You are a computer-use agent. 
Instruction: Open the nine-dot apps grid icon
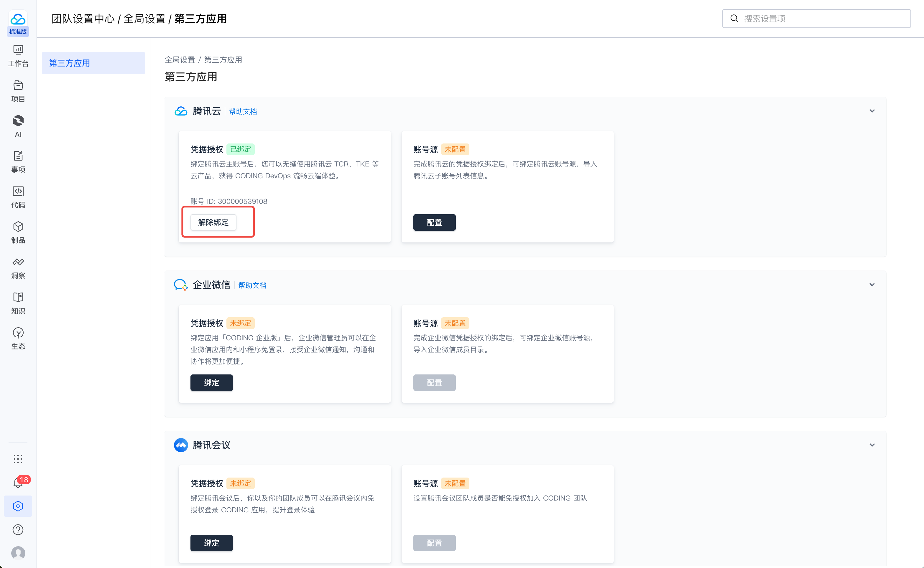(18, 459)
